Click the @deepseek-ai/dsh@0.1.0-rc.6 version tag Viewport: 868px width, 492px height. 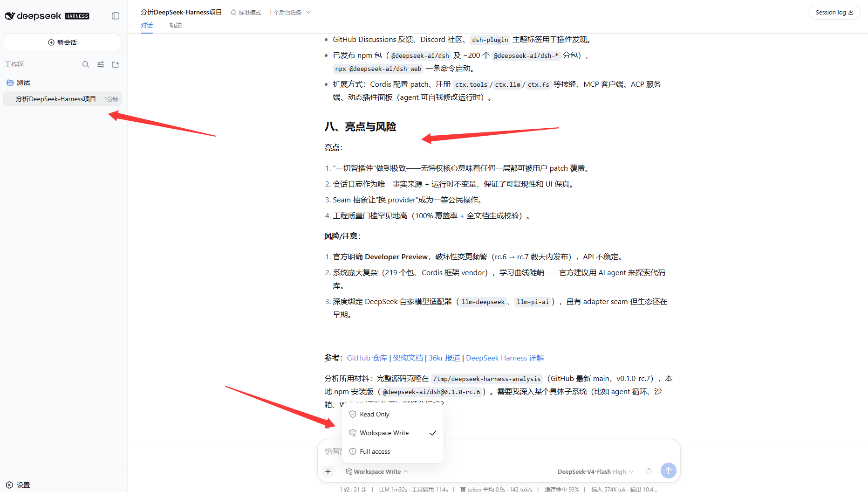(431, 392)
